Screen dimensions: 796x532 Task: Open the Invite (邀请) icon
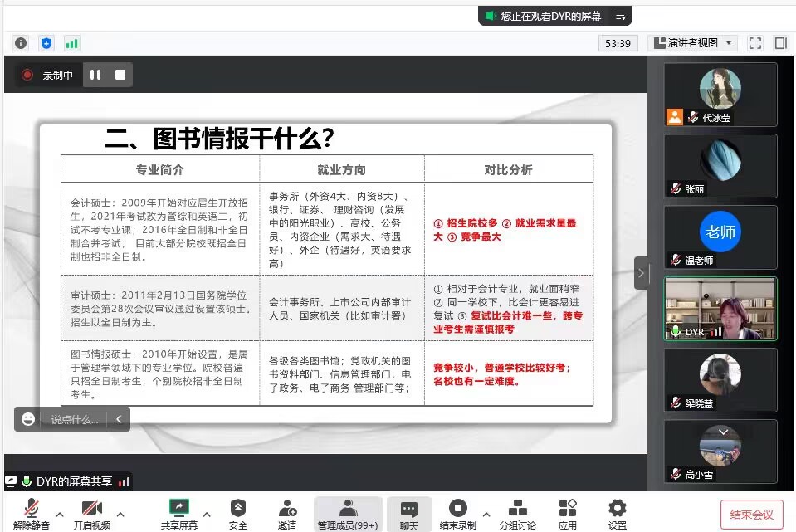tap(287, 514)
